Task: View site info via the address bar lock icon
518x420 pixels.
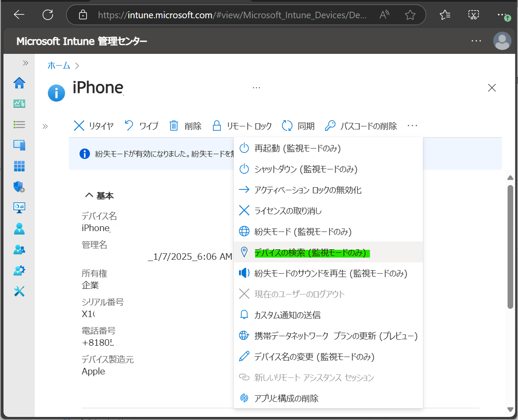Action: (83, 15)
